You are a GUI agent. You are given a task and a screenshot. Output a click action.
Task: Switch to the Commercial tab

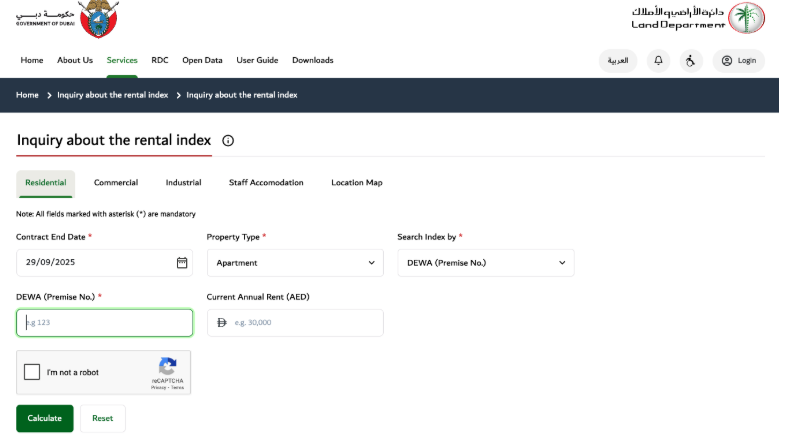pyautogui.click(x=116, y=183)
